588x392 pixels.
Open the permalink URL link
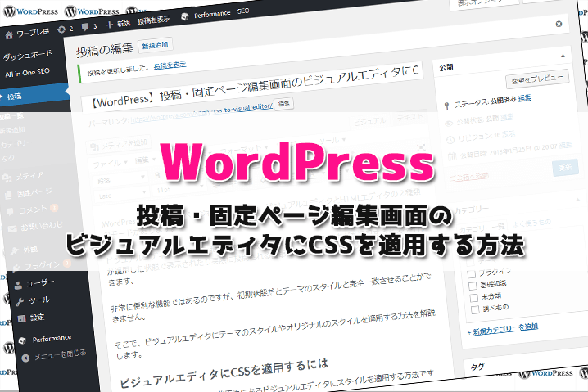tap(201, 113)
